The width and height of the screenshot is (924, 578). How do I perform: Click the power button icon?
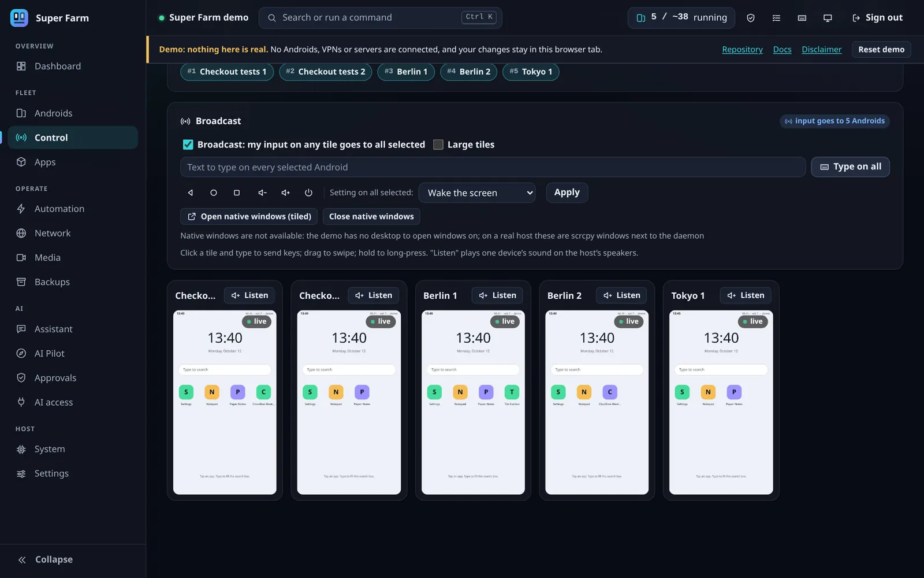pos(308,192)
